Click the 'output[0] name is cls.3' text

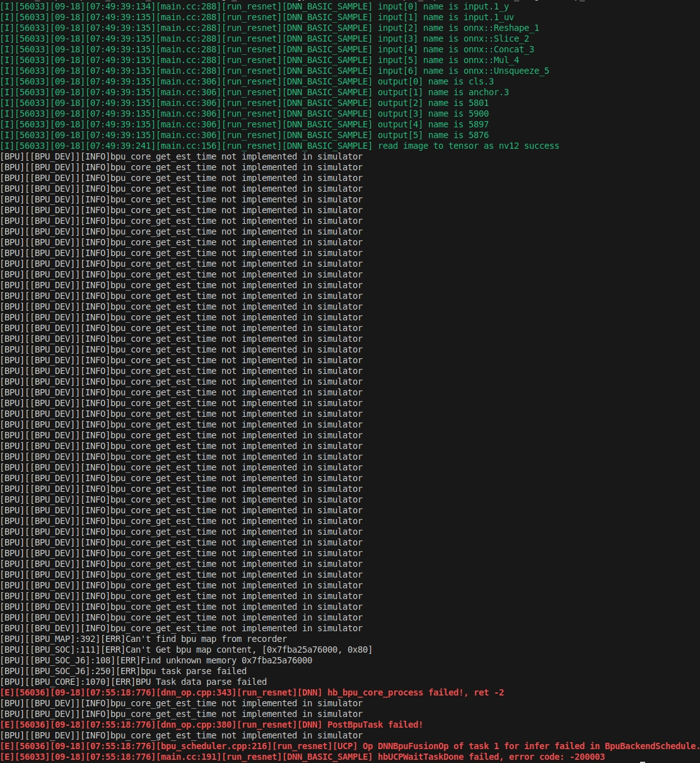point(436,81)
